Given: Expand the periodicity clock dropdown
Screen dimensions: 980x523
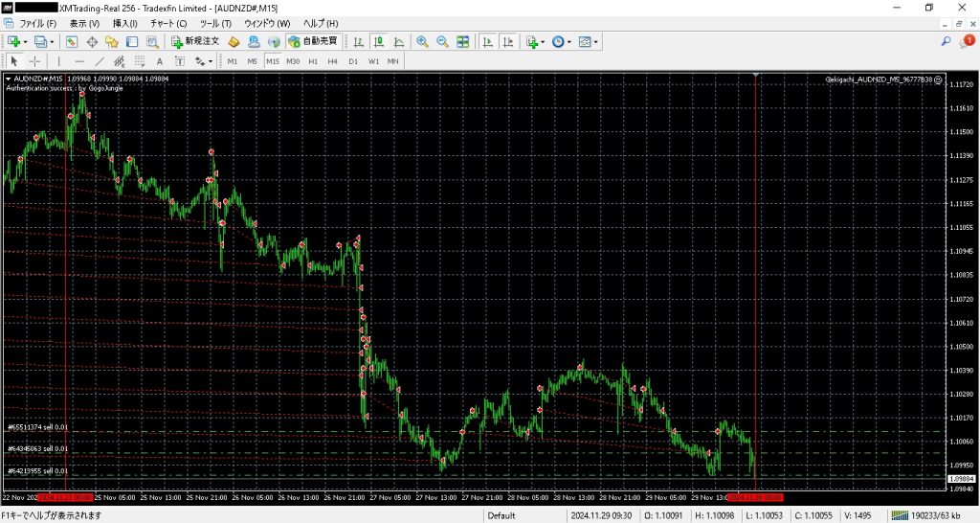Looking at the screenshot, I should (569, 41).
